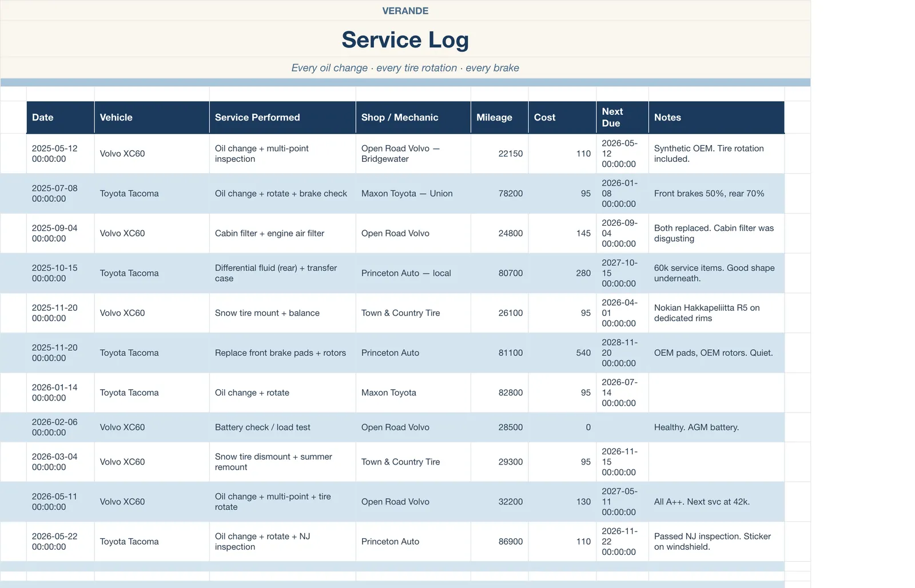
Task: Select note 'OEM pads, OEM rotors. Quiet.'
Action: coord(717,353)
